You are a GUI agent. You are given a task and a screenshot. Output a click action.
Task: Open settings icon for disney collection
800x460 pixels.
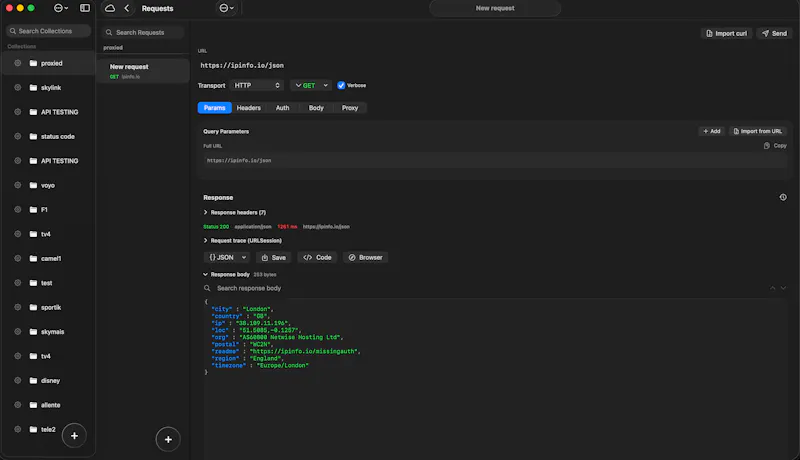tap(17, 380)
